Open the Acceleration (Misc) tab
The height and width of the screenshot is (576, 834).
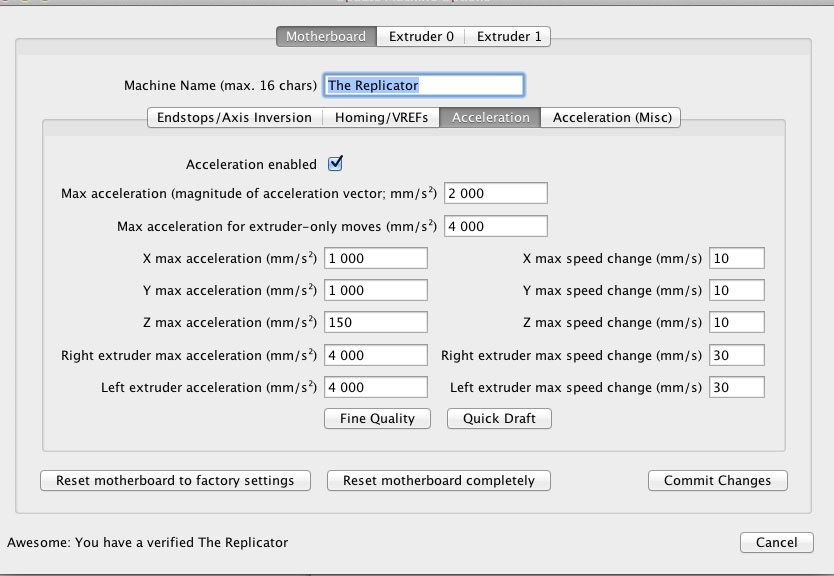(611, 118)
